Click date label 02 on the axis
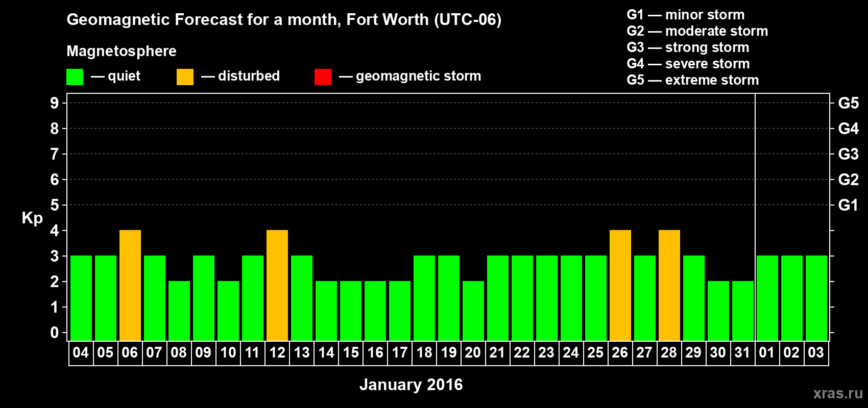The image size is (868, 408). point(791,353)
